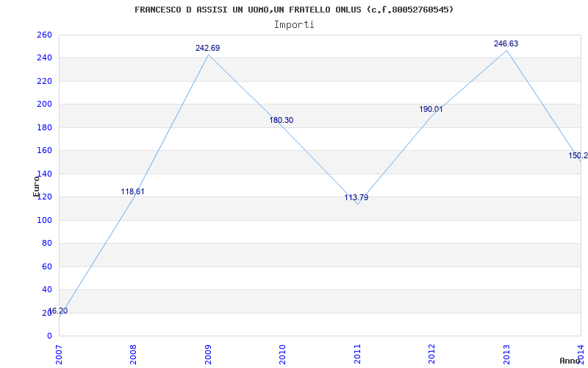Select the 16.20 data label
The height and width of the screenshot is (368, 588).
(58, 311)
